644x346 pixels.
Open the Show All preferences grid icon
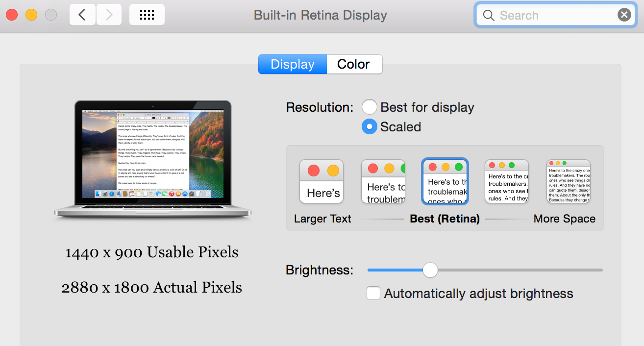tap(146, 15)
